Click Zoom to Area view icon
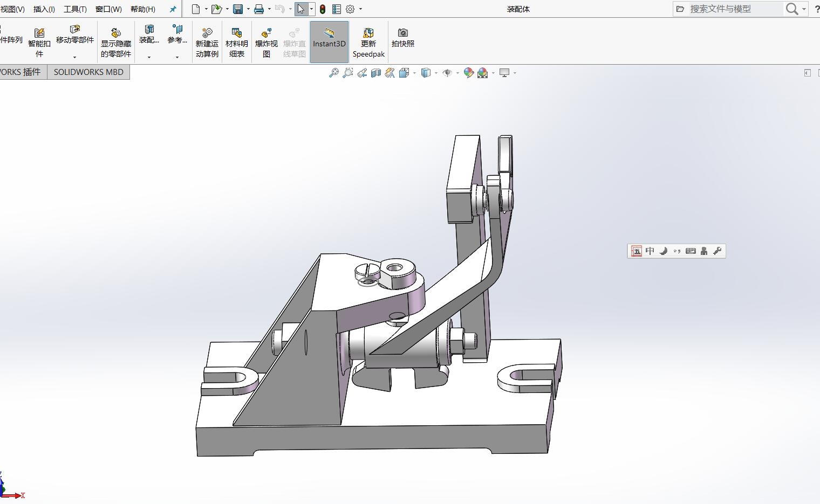Screen dimensions: 820x504 click(348, 73)
